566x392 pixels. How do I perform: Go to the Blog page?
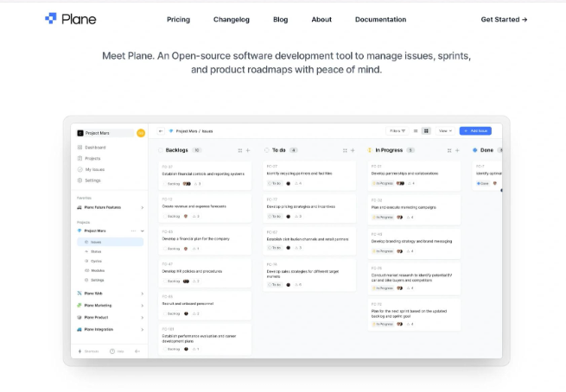click(x=281, y=20)
